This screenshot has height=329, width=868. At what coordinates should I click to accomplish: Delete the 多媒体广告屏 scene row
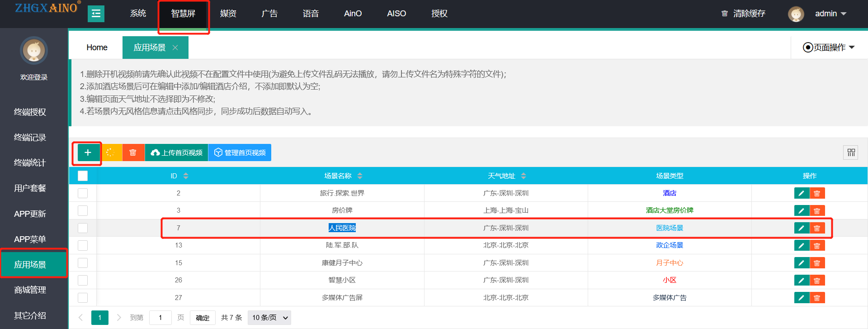coord(817,298)
